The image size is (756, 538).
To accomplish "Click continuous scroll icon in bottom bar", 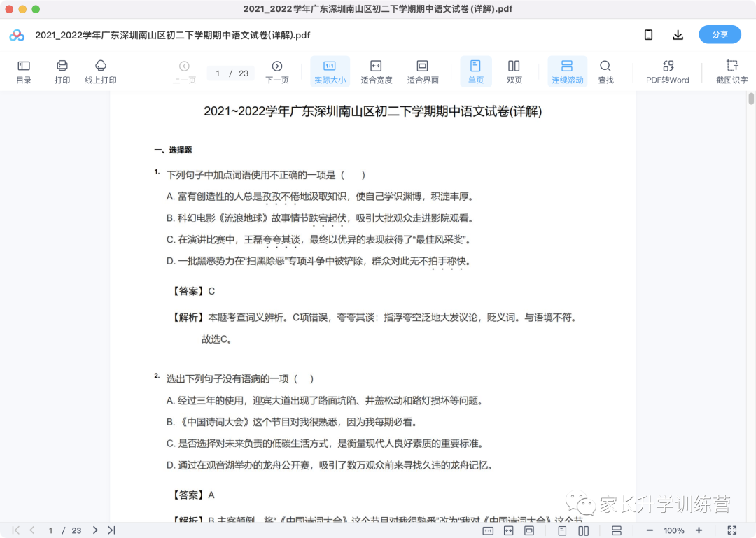I will (x=617, y=531).
